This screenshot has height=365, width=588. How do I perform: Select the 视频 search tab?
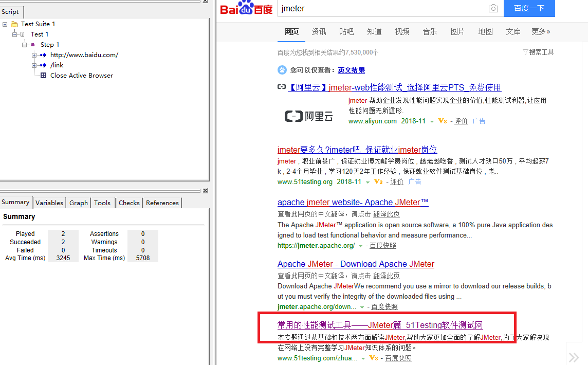(x=402, y=31)
